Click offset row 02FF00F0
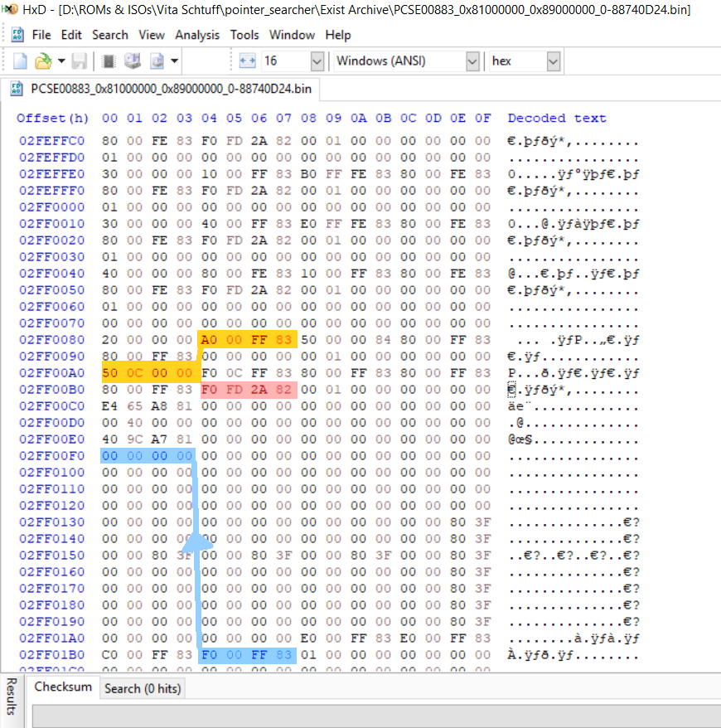Screen dimensions: 721x728 point(51,456)
